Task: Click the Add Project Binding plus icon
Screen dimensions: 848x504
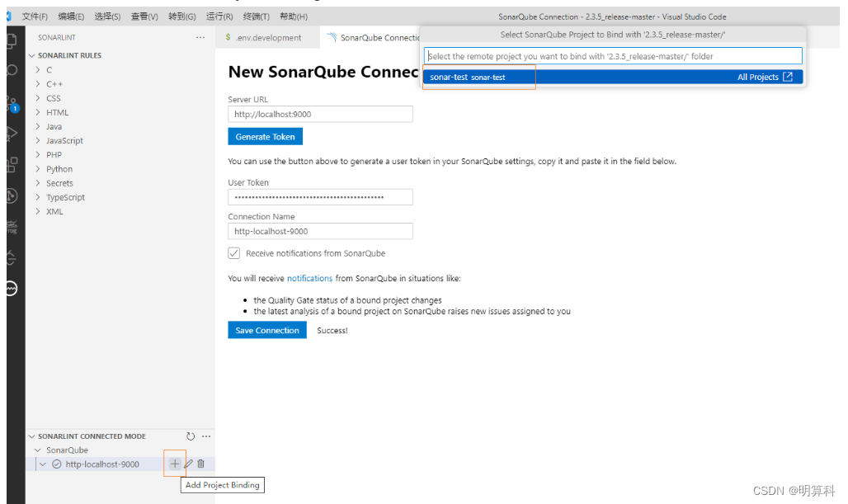Action: coord(175,464)
